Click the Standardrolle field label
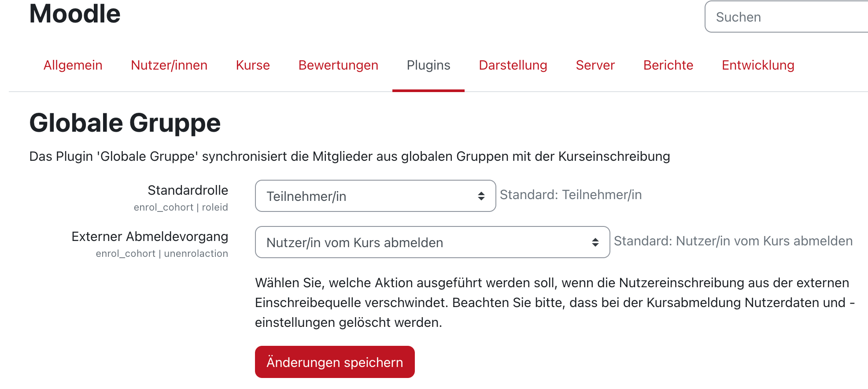868x389 pixels. point(188,190)
